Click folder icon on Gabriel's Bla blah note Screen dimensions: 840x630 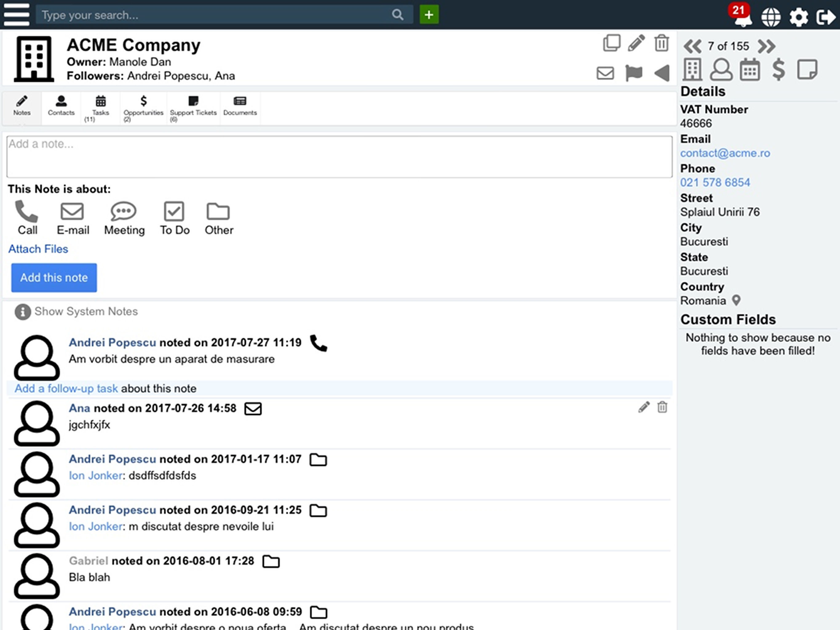tap(271, 561)
